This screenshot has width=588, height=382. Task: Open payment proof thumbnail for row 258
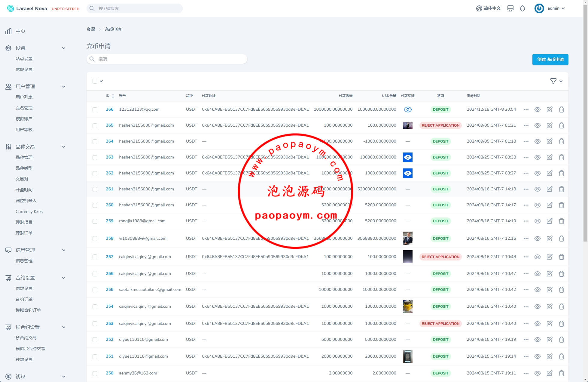pyautogui.click(x=408, y=239)
